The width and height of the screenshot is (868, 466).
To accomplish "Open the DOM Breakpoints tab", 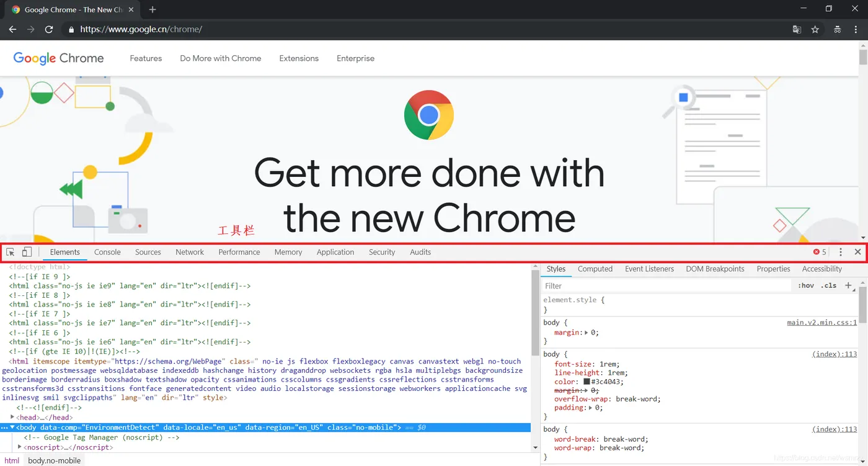I will 715,269.
